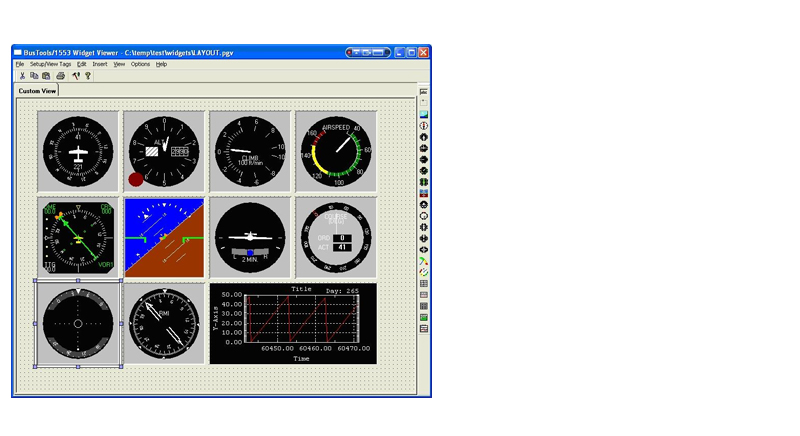Open the hammer tools toolbar icon
Viewport: 800px width, 436px height.
click(76, 75)
